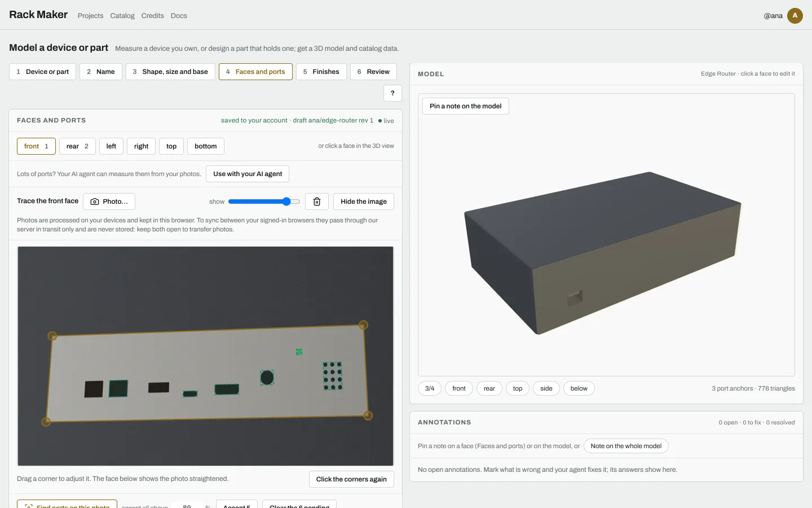Select the bottom face tab
Screen dimensions: 812x508
click(x=206, y=146)
